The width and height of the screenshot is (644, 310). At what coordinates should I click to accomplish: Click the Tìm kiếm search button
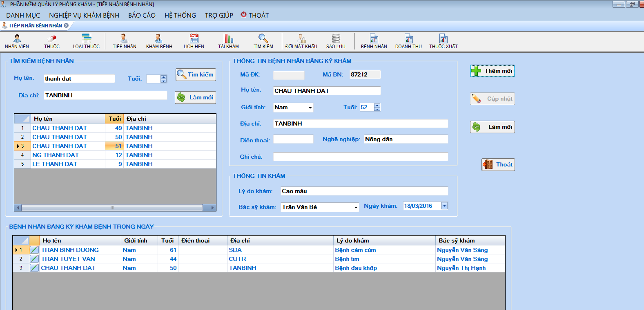click(x=196, y=74)
